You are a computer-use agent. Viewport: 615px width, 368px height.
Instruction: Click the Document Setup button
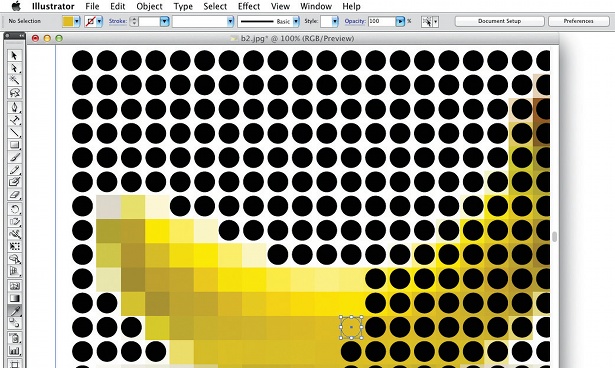coord(499,21)
